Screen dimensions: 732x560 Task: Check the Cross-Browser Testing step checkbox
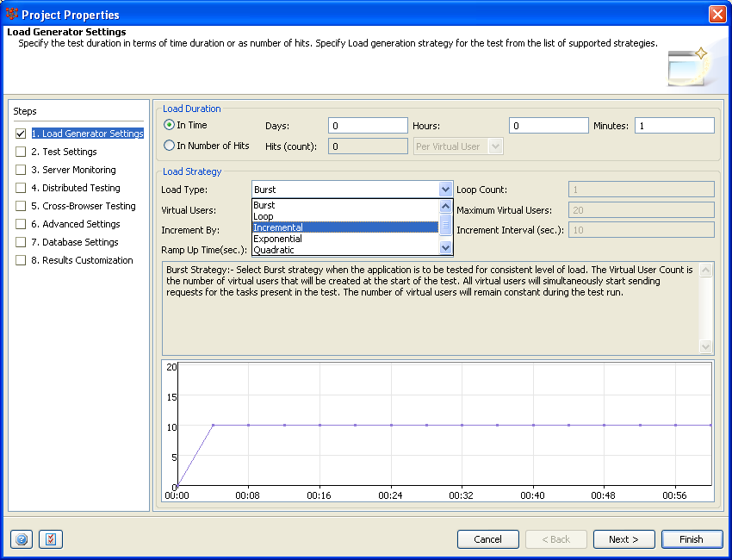[x=21, y=206]
